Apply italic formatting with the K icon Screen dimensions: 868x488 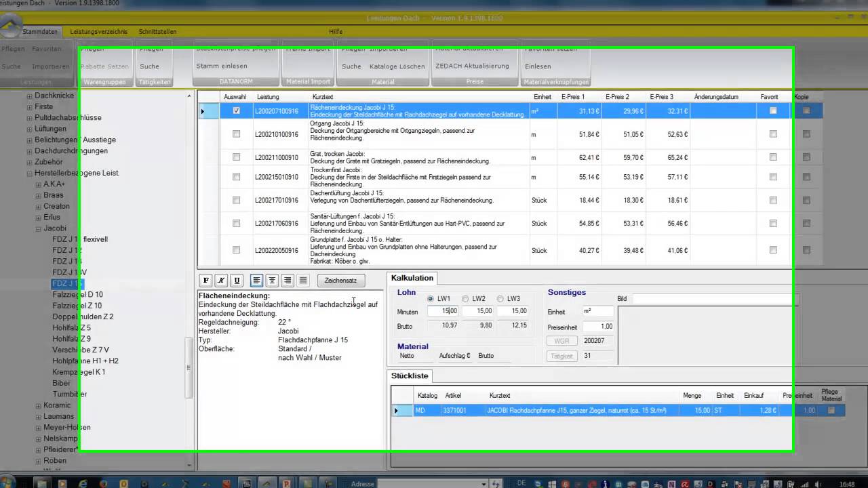point(221,281)
